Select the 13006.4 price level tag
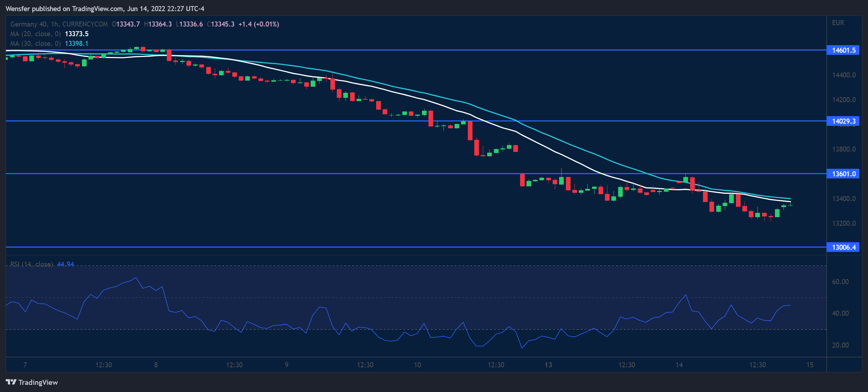The width and height of the screenshot is (868, 392). pos(843,247)
